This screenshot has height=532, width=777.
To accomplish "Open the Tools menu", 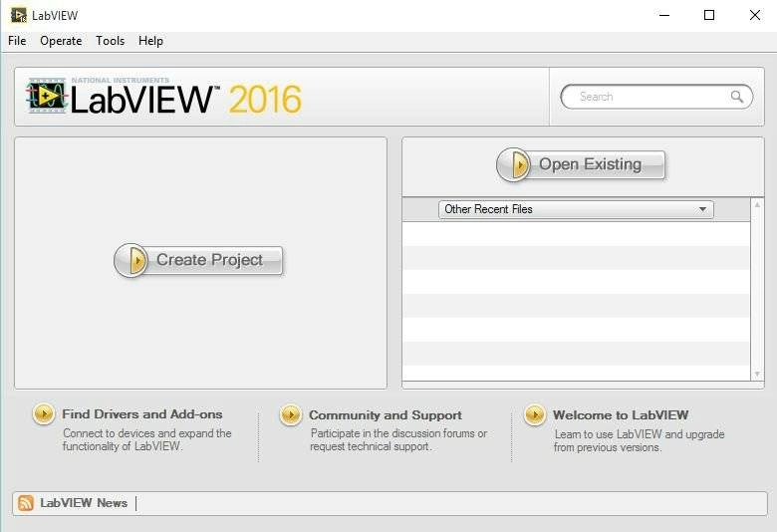I will [110, 41].
